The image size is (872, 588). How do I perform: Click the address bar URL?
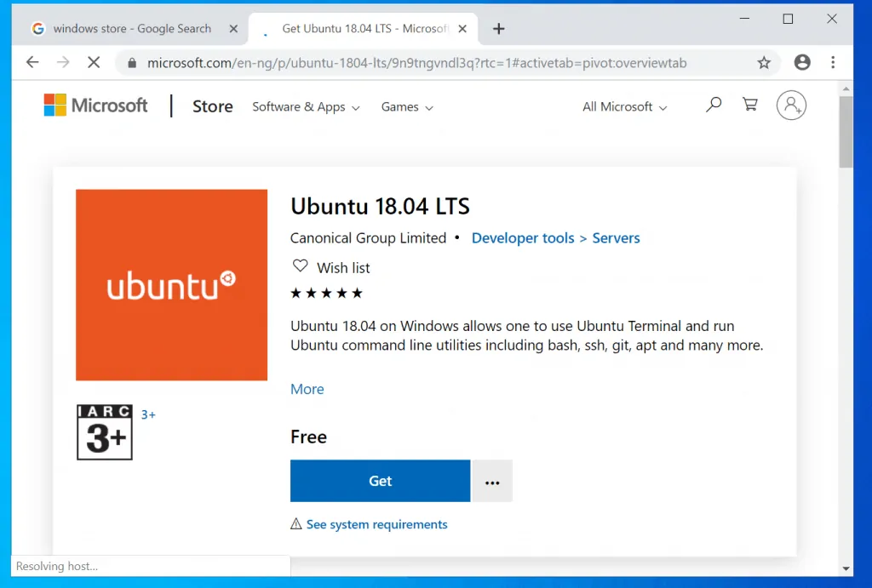point(417,63)
